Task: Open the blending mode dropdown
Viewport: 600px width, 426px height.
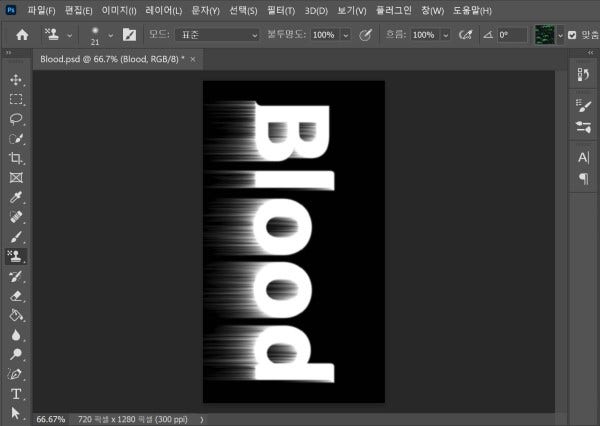Action: pyautogui.click(x=217, y=35)
